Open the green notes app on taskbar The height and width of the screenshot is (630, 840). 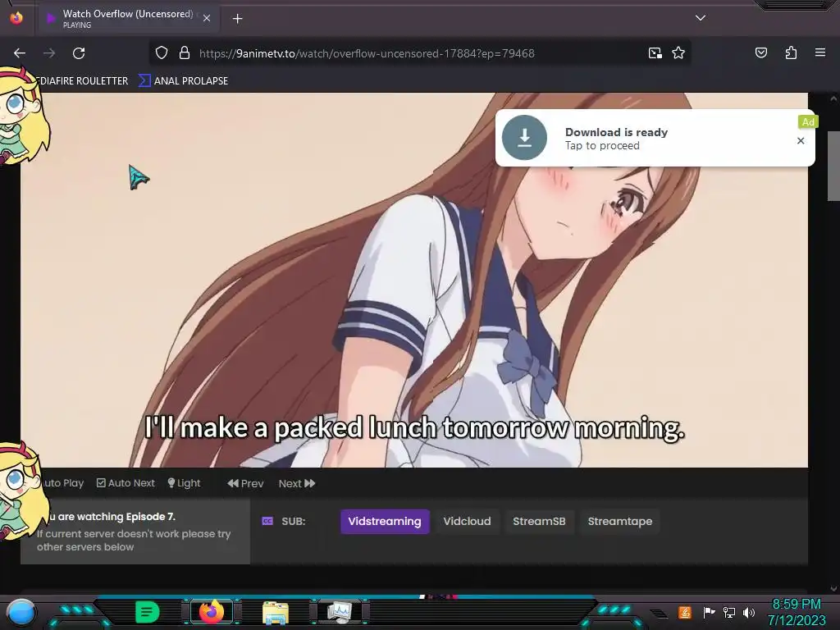pos(147,612)
